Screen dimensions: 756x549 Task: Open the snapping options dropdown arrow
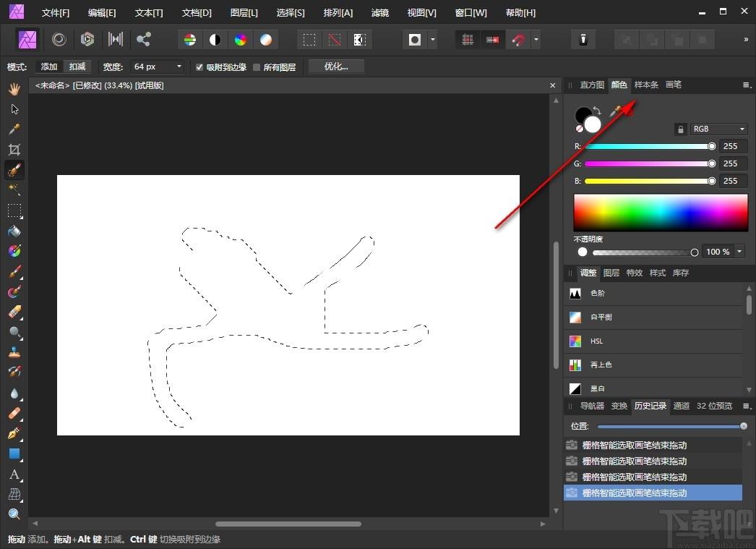click(x=536, y=40)
